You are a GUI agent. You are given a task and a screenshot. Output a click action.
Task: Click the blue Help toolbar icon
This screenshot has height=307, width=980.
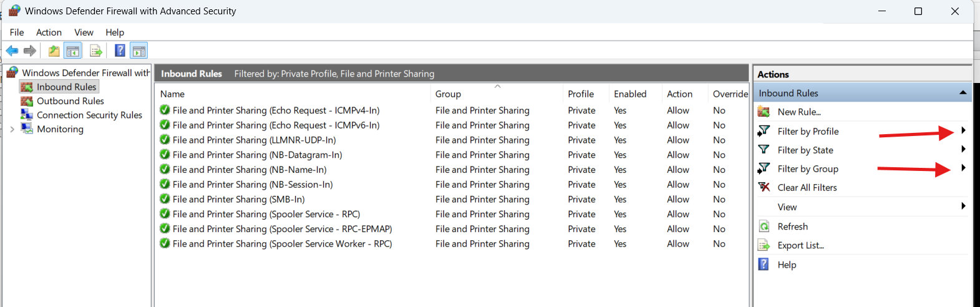point(120,51)
